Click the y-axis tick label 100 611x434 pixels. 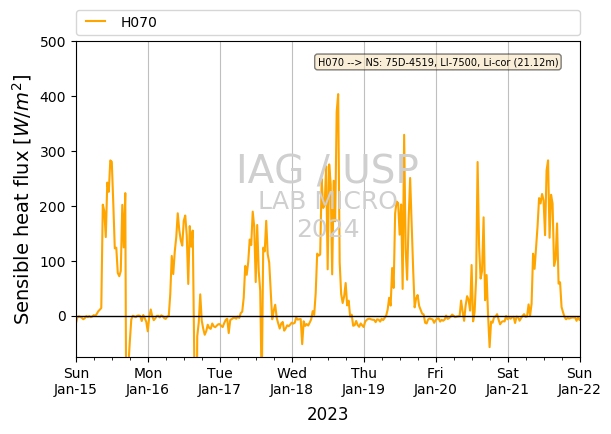[53, 262]
